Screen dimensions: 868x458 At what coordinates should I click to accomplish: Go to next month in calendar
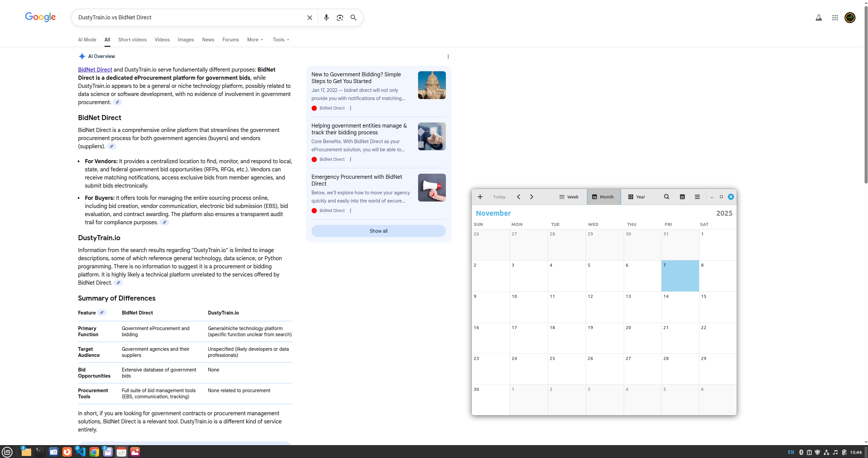pyautogui.click(x=531, y=197)
